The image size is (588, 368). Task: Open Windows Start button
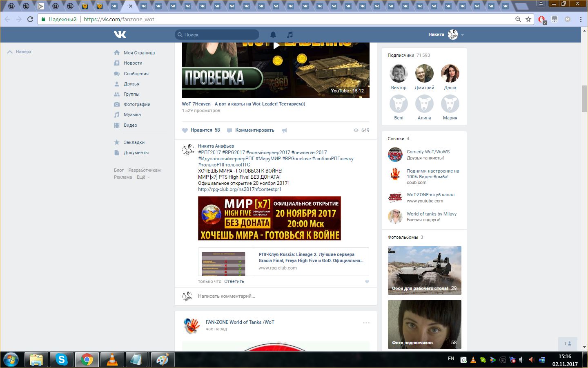click(x=11, y=360)
